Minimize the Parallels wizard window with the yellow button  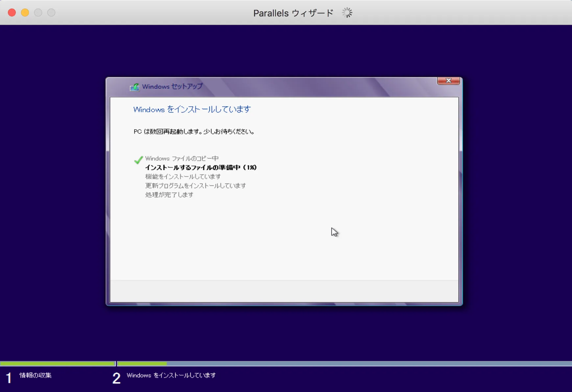[x=25, y=12]
